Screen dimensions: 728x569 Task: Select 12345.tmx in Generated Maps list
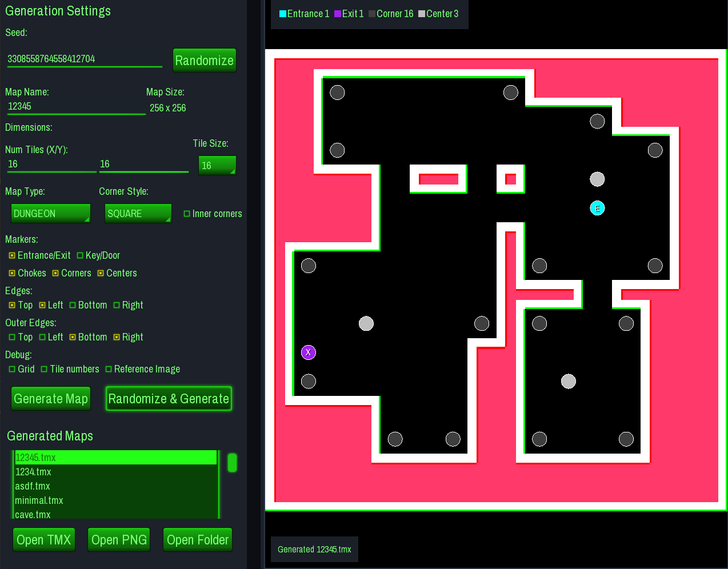click(x=116, y=457)
